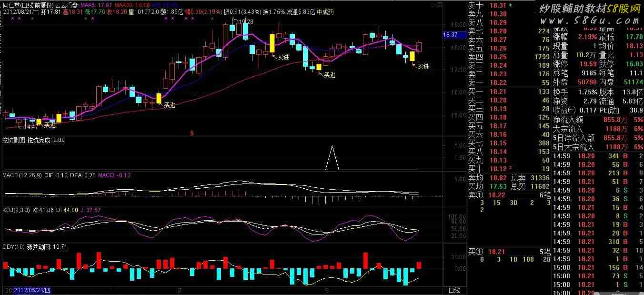This screenshot has height=295, width=644.
Task: Click the 日线 period button below chart
Action: pos(454,290)
